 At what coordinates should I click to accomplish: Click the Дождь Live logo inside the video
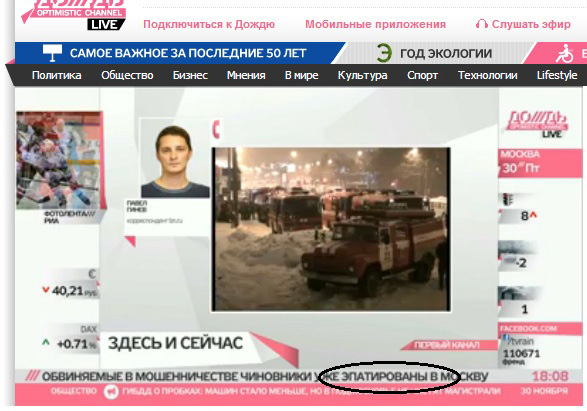538,124
